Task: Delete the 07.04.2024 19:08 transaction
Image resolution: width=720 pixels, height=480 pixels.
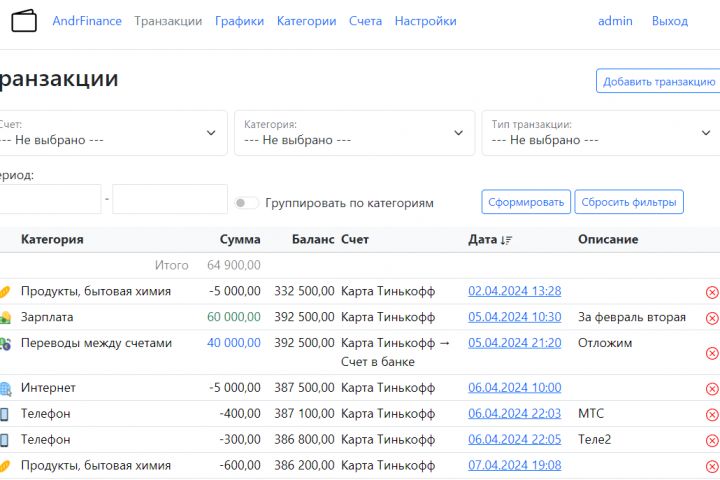Action: pos(712,466)
